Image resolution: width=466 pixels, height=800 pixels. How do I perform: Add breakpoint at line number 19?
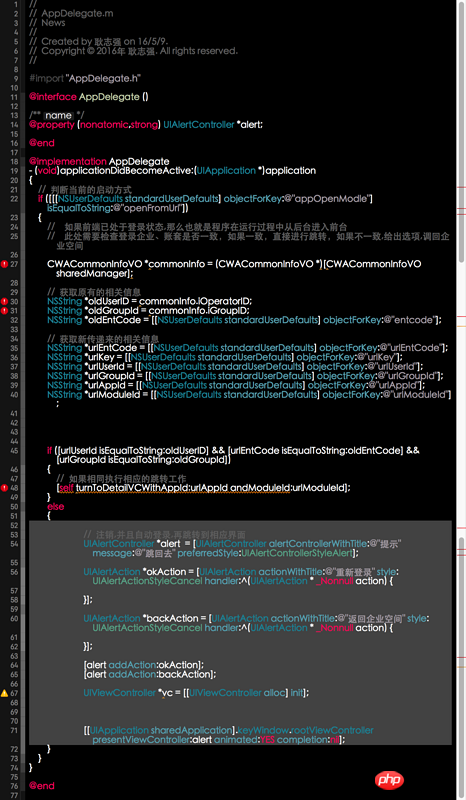click(x=14, y=171)
